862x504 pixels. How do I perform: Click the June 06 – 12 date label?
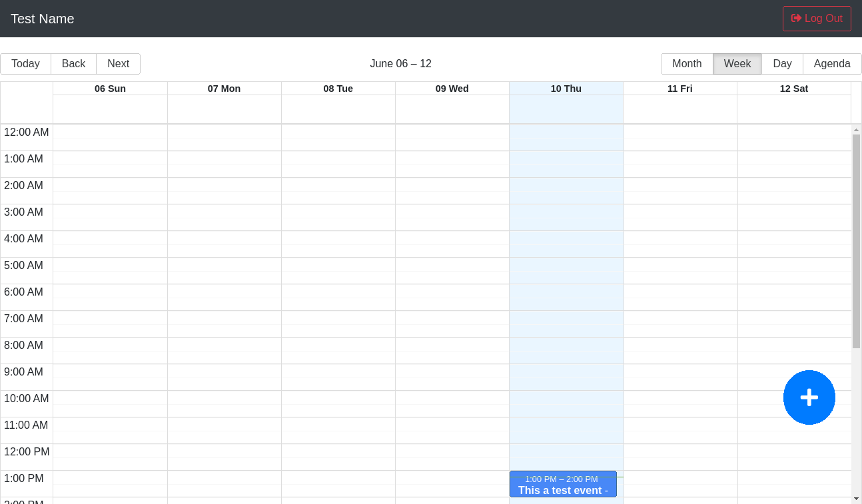pyautogui.click(x=400, y=64)
